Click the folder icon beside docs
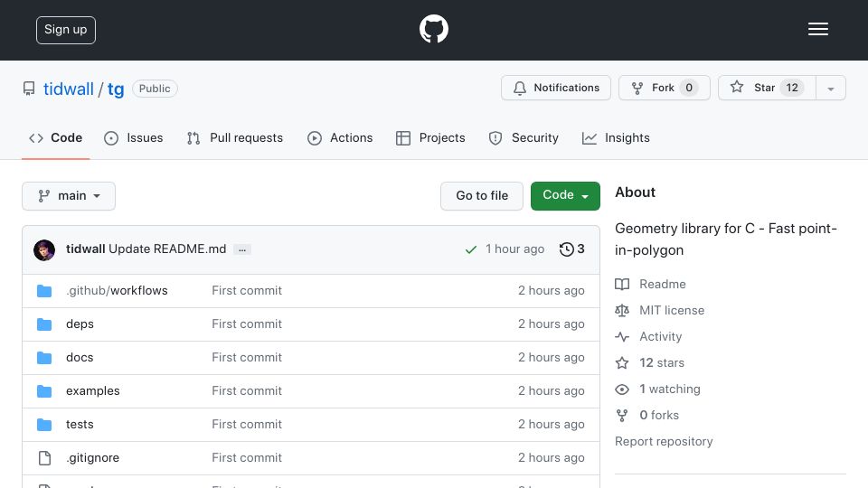The width and height of the screenshot is (868, 488). pos(44,358)
